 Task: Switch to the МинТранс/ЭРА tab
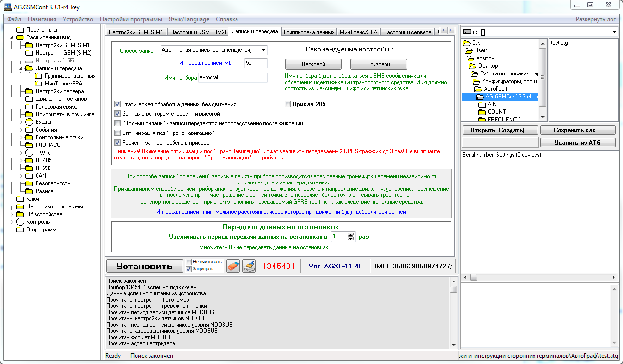pos(359,32)
